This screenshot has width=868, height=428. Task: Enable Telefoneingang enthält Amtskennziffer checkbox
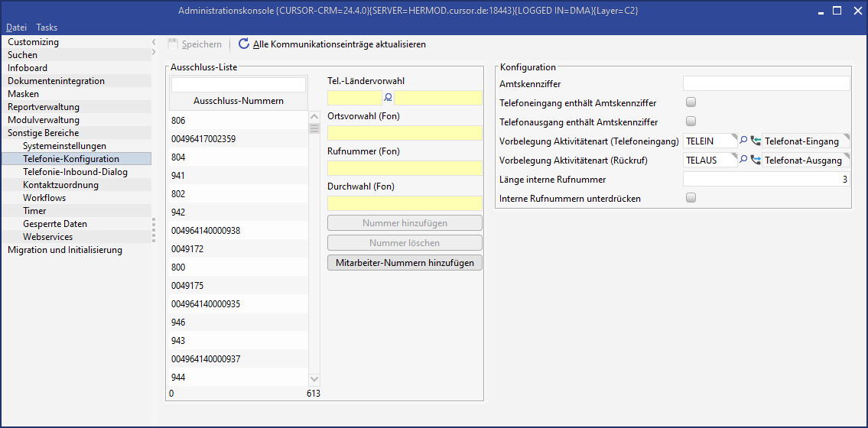pyautogui.click(x=691, y=102)
